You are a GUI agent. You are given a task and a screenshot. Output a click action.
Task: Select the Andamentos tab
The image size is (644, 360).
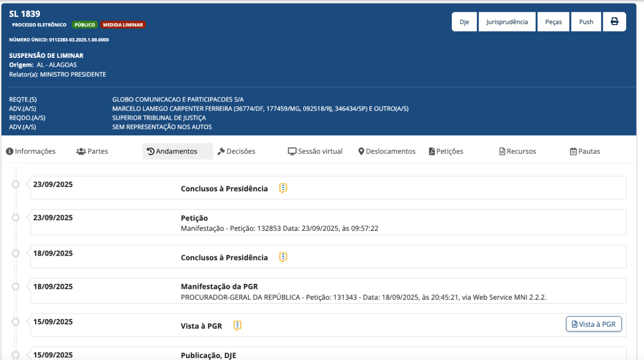(x=177, y=151)
